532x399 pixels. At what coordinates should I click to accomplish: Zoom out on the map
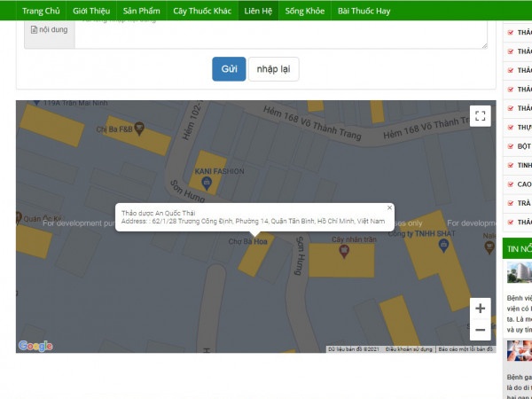(480, 330)
